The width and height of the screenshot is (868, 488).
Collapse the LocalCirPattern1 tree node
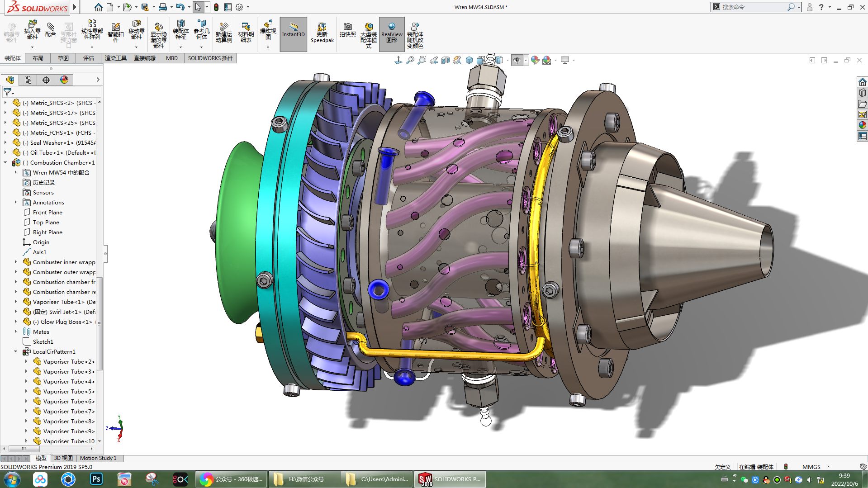[x=16, y=352]
